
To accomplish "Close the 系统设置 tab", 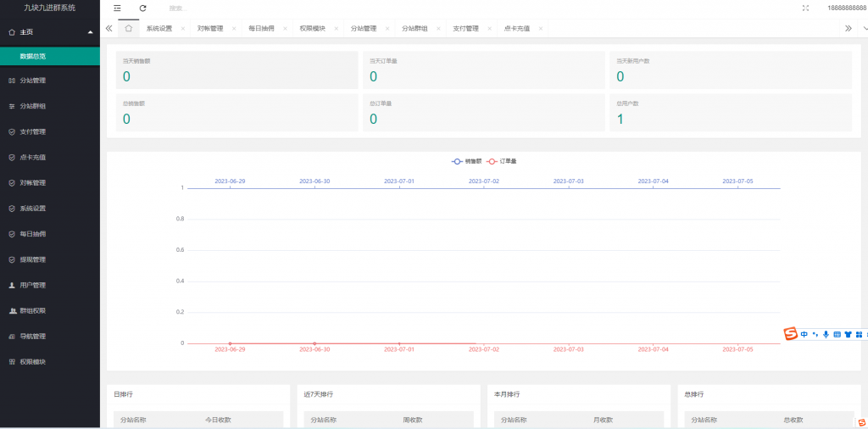I will click(x=183, y=29).
